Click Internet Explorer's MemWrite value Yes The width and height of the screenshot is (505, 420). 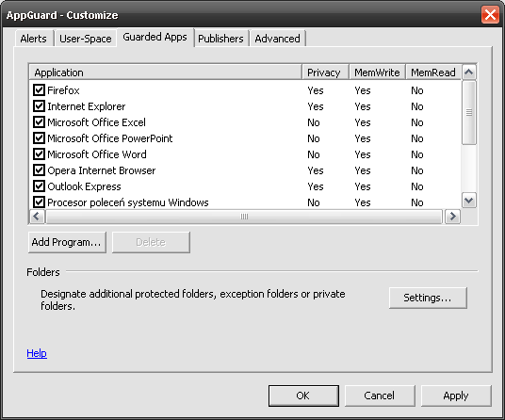tap(363, 106)
